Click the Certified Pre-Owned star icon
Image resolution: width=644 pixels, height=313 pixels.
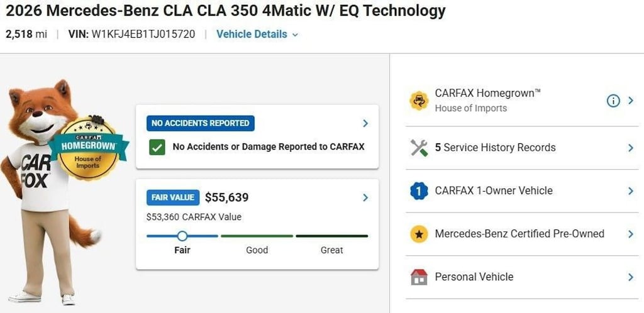pos(419,234)
